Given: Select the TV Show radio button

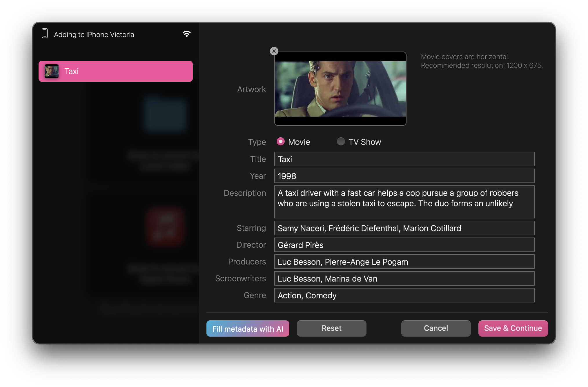Looking at the screenshot, I should (341, 141).
